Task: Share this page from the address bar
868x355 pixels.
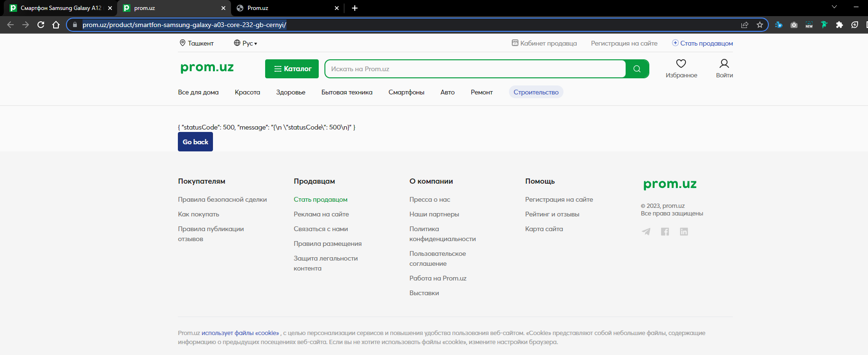Action: tap(745, 25)
